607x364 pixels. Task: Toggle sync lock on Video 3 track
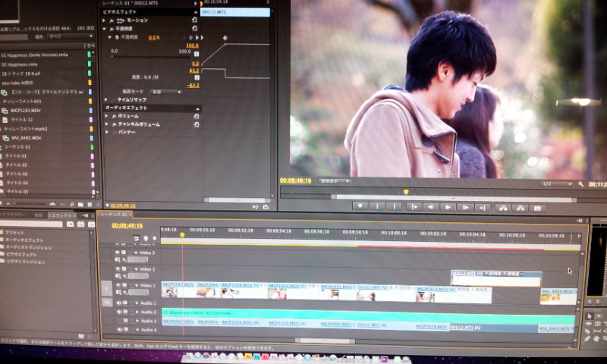124,253
